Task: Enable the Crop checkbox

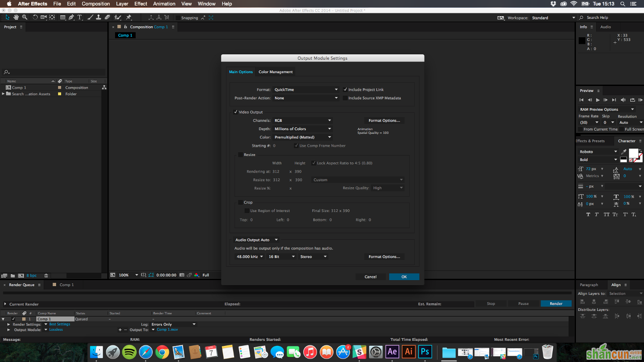Action: coord(241,202)
